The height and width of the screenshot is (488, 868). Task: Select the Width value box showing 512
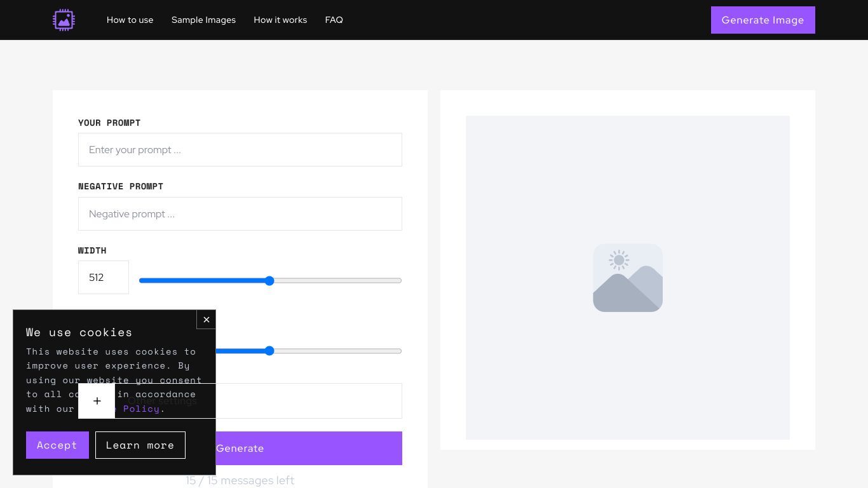pyautogui.click(x=104, y=277)
